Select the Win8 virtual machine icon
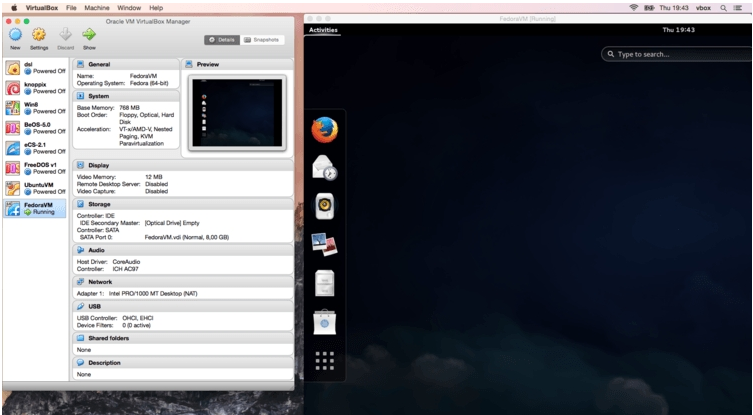 (x=12, y=108)
